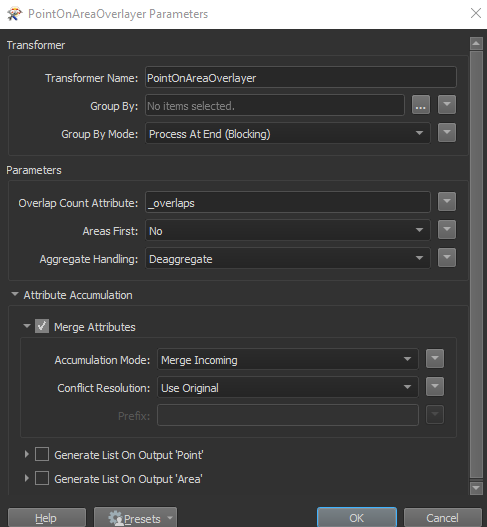Enable the Generate List On Output 'Area' checkbox
This screenshot has height=527, width=487.
coord(42,478)
